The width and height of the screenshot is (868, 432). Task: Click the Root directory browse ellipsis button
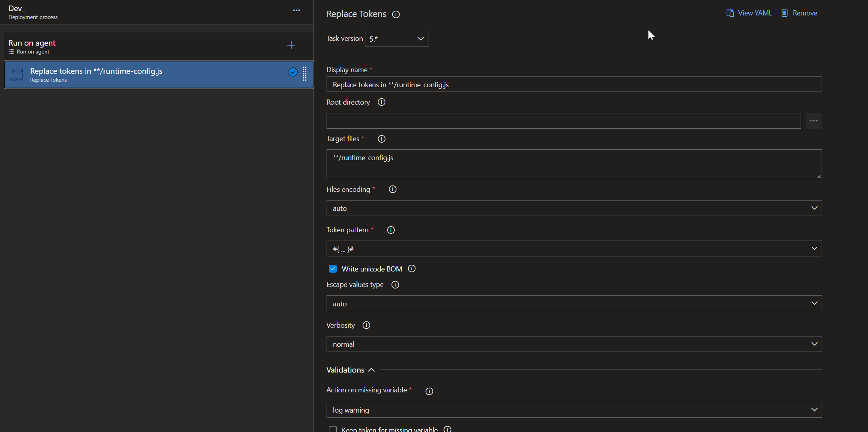813,121
